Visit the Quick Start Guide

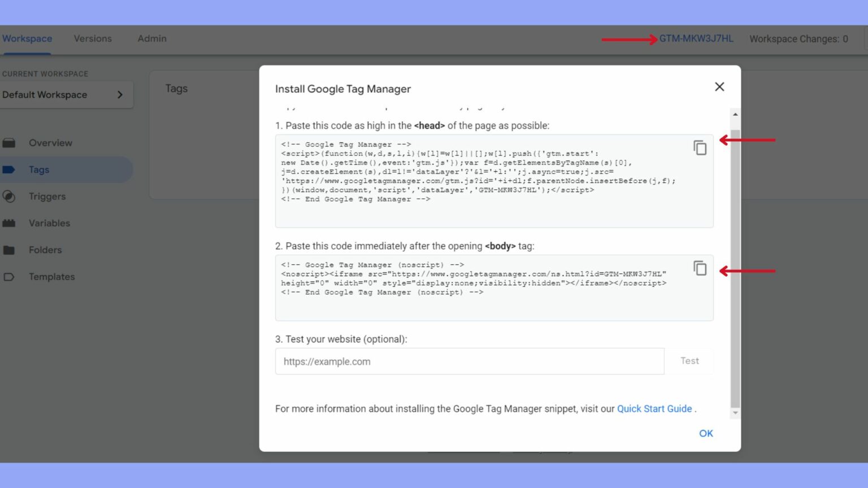654,408
